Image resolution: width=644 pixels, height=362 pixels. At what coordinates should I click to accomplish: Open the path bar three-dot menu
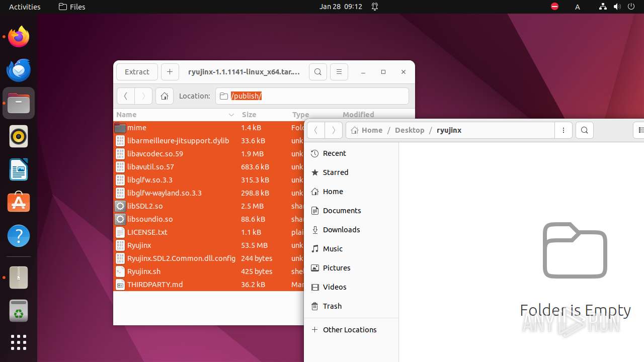563,130
